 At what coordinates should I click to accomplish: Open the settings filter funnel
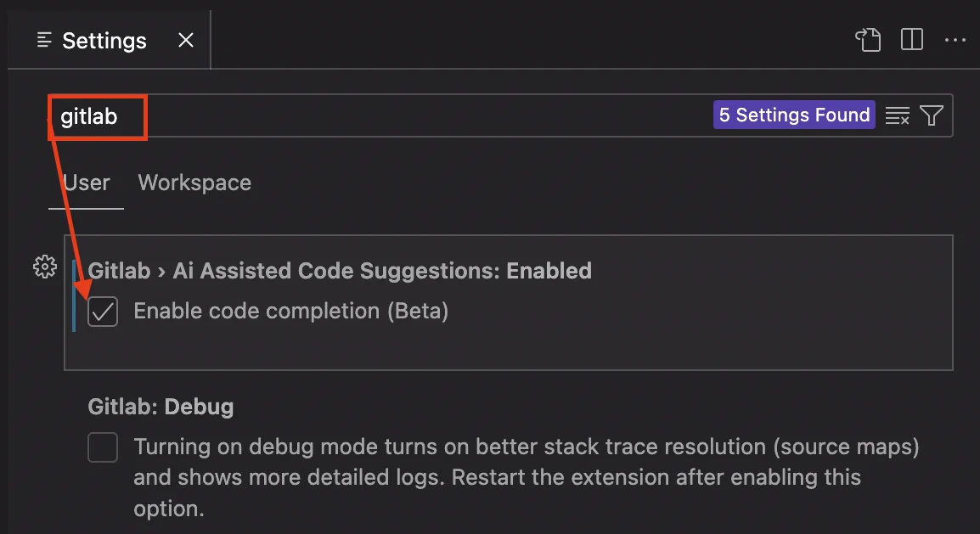(x=932, y=115)
